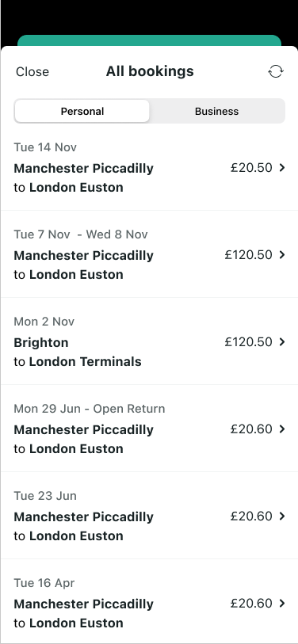Open the Tue 16 Apr booking row
The image size is (298, 644).
[149, 601]
